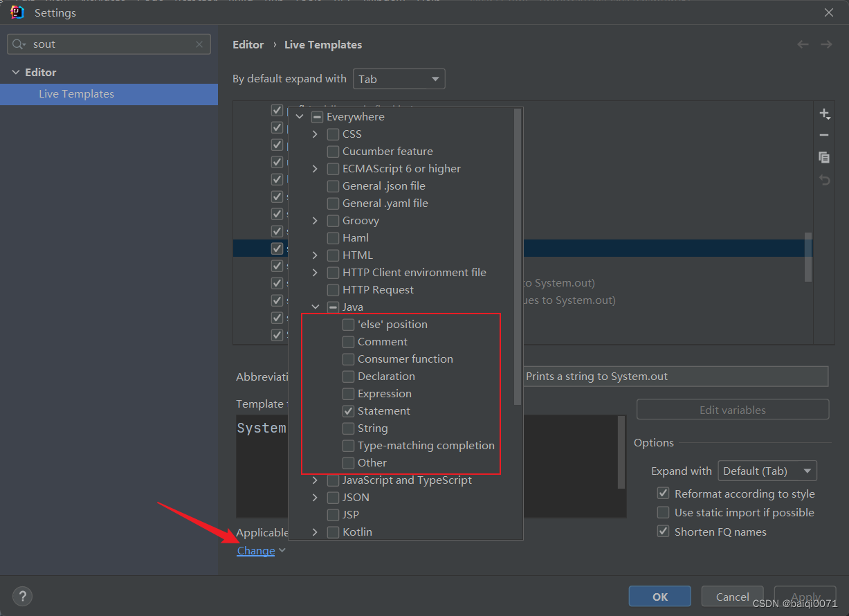Check the General .json file checkbox
Image resolution: width=849 pixels, height=616 pixels.
click(x=333, y=186)
